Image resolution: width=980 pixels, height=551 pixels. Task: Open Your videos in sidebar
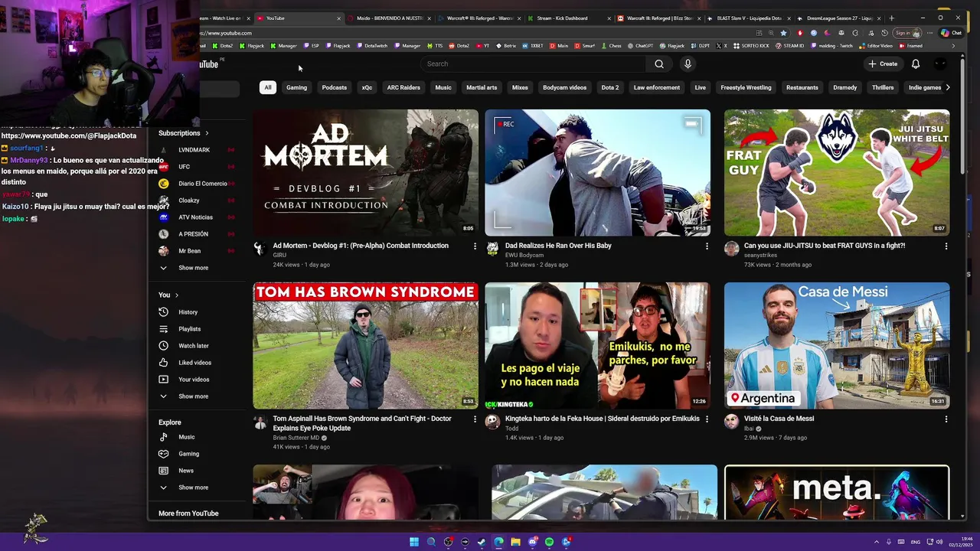coord(193,380)
